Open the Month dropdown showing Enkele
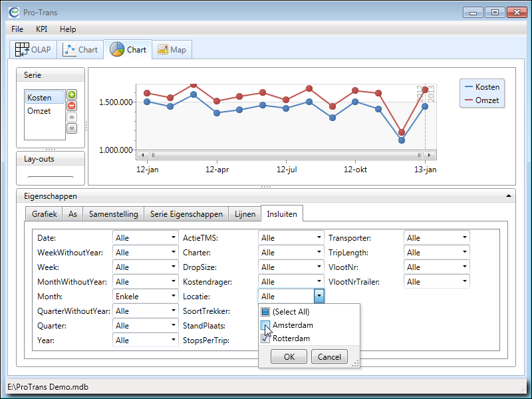Viewport: 532px width, 399px height. tap(144, 297)
